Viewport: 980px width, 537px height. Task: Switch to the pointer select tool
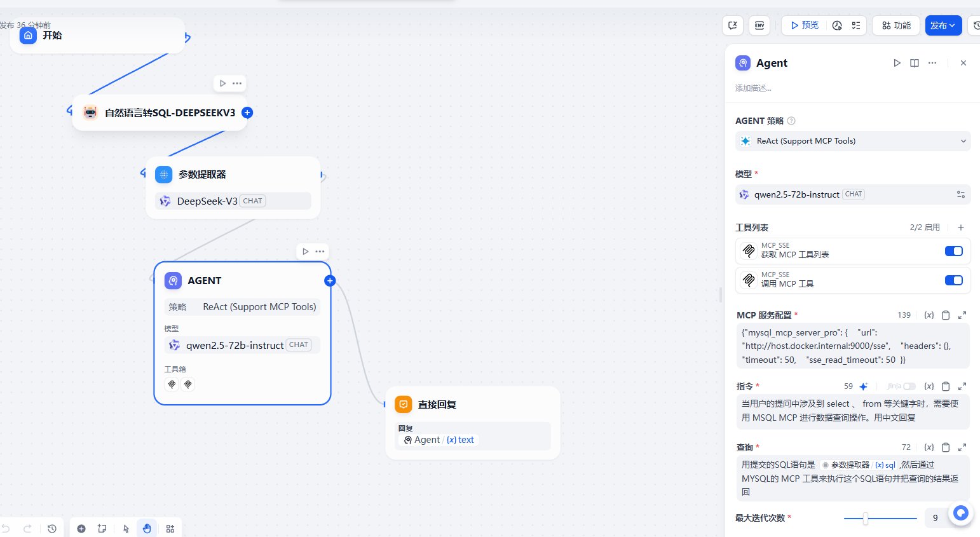(126, 529)
